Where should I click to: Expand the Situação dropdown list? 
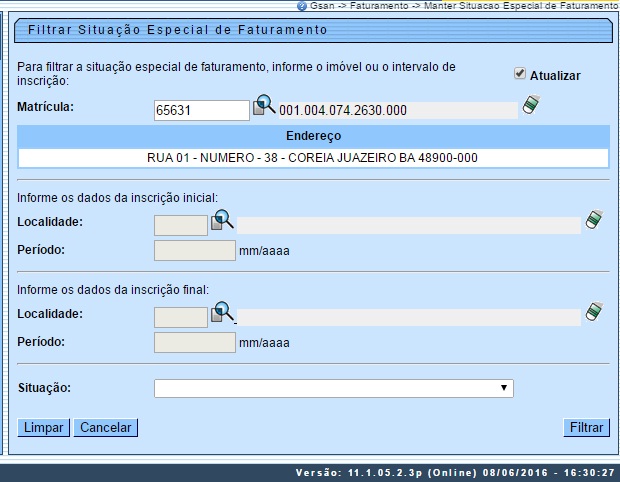pos(333,388)
